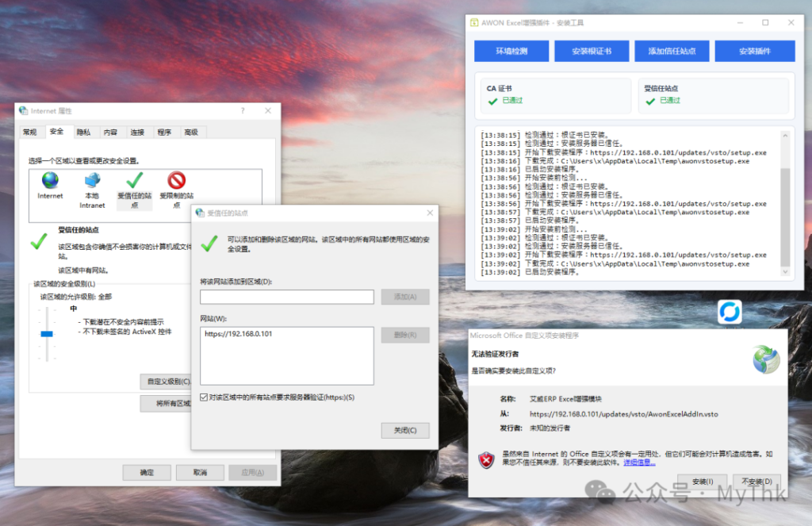Viewport: 812px width, 526px height.
Task: Click 确定 in Internet 属性
Action: click(x=147, y=473)
